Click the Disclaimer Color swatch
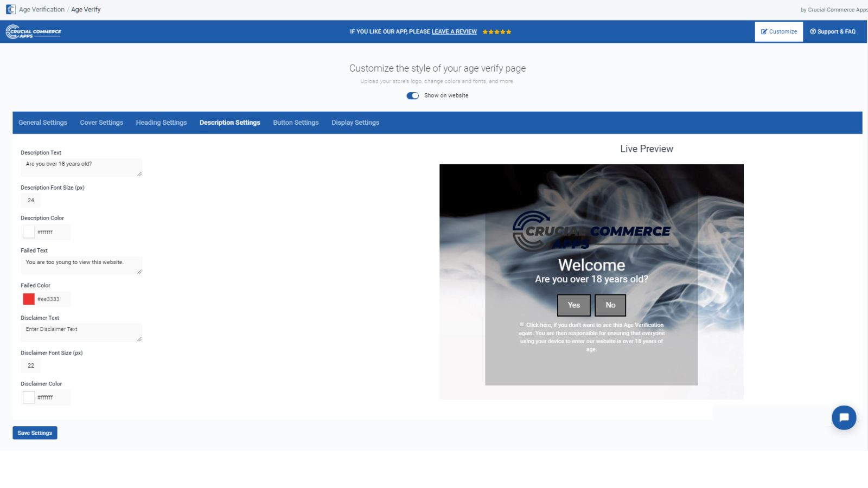Screen dimensions: 868x488 click(28, 397)
